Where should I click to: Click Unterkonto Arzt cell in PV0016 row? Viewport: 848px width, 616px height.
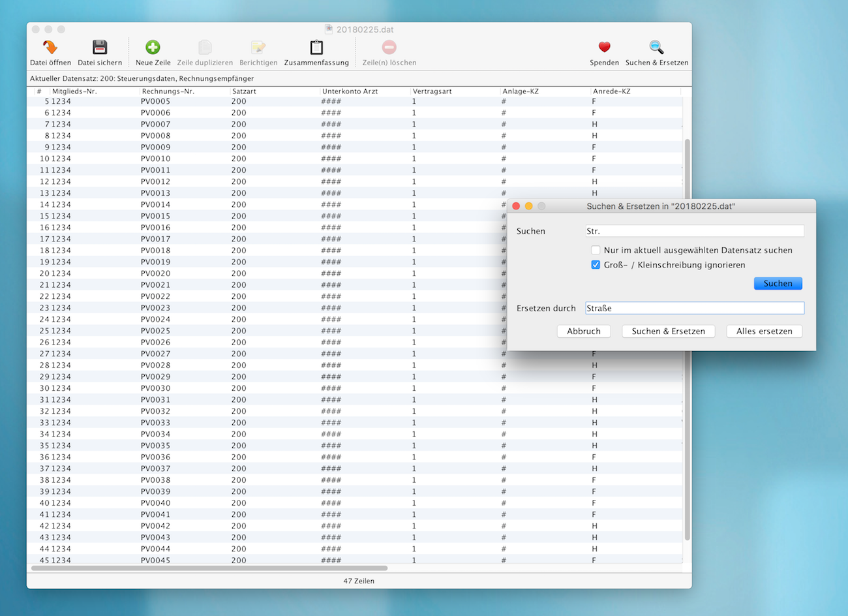pyautogui.click(x=331, y=228)
